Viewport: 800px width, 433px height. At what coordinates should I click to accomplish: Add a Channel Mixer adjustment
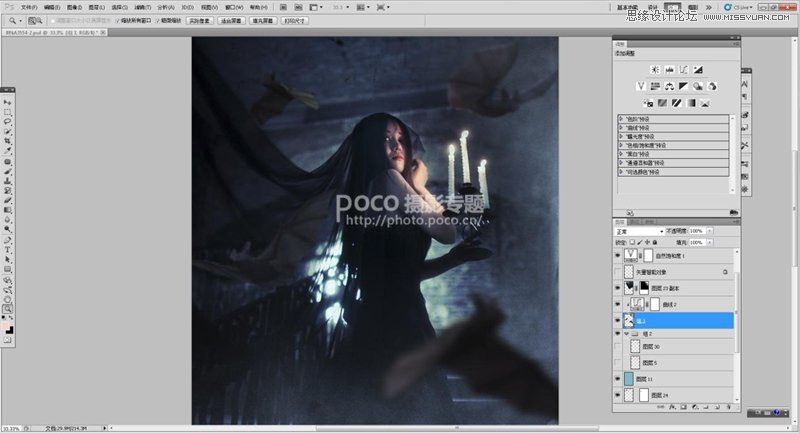click(712, 86)
